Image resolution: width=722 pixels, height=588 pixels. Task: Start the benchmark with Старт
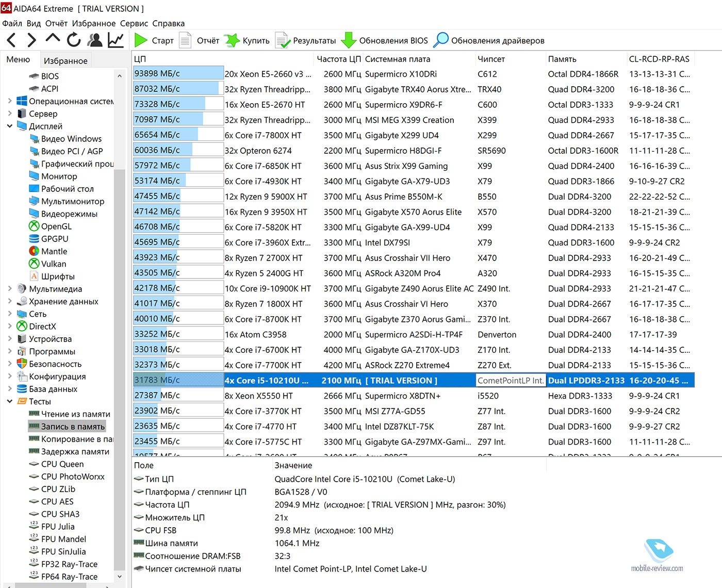[x=154, y=40]
